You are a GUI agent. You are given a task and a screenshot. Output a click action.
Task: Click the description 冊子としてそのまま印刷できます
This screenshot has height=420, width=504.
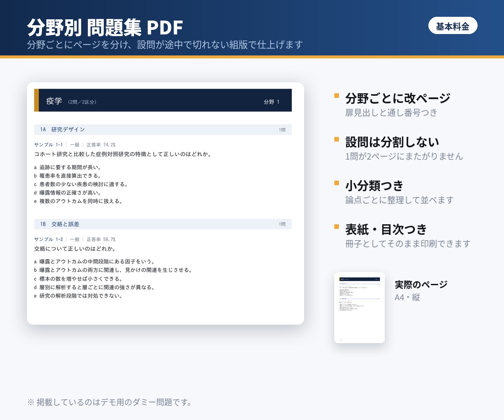point(408,244)
